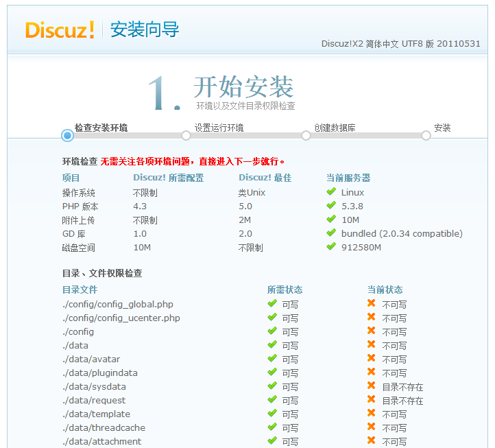Select the 检查安装环境 step marker
Viewport: 495px width, 448px height.
point(67,136)
